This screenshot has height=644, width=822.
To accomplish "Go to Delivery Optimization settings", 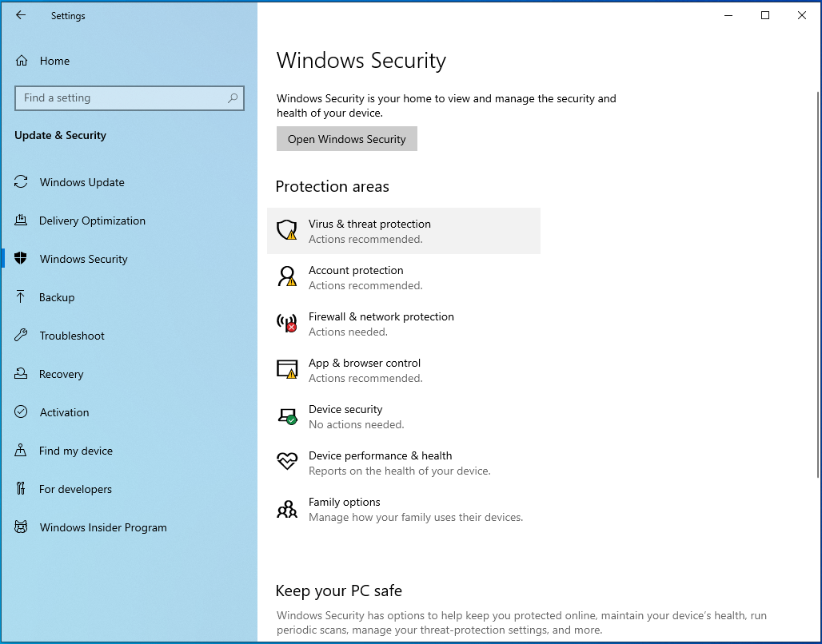I will [92, 221].
